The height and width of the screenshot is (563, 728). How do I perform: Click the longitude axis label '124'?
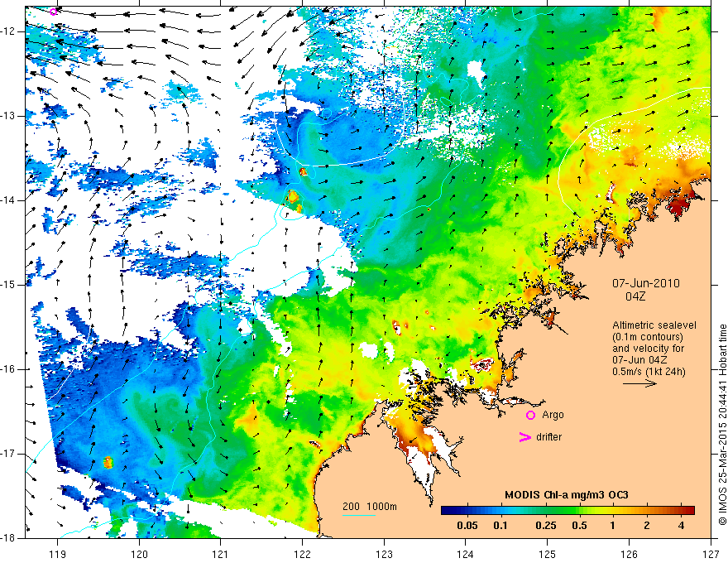coord(466,554)
